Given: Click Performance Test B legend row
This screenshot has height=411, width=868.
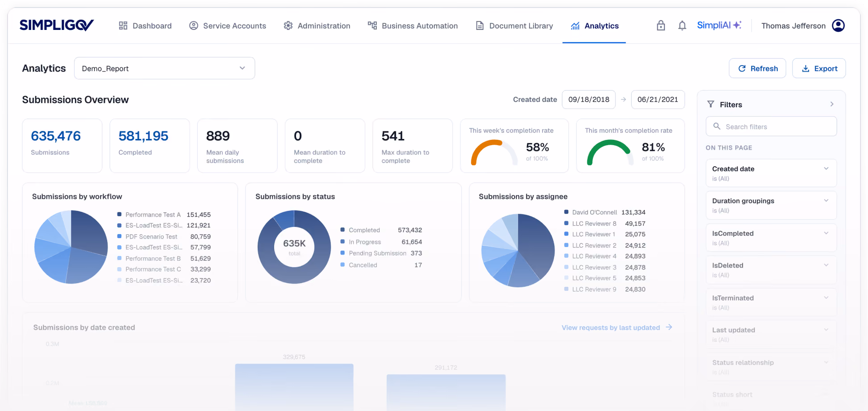Looking at the screenshot, I should coord(164,258).
